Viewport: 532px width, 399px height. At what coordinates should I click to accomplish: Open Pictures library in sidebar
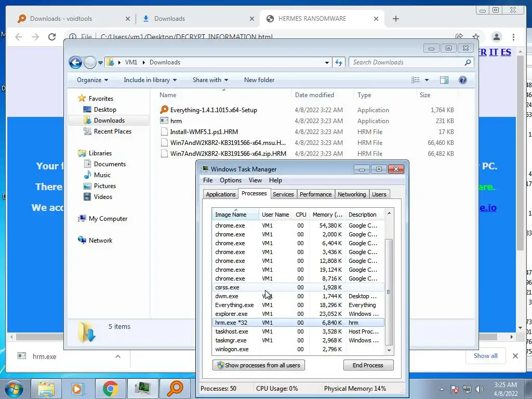(x=105, y=186)
